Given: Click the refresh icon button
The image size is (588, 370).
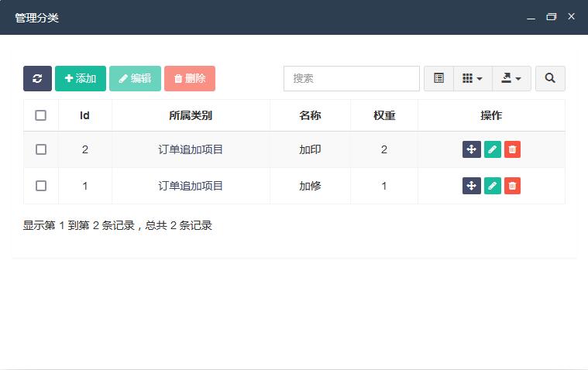Looking at the screenshot, I should 37,78.
